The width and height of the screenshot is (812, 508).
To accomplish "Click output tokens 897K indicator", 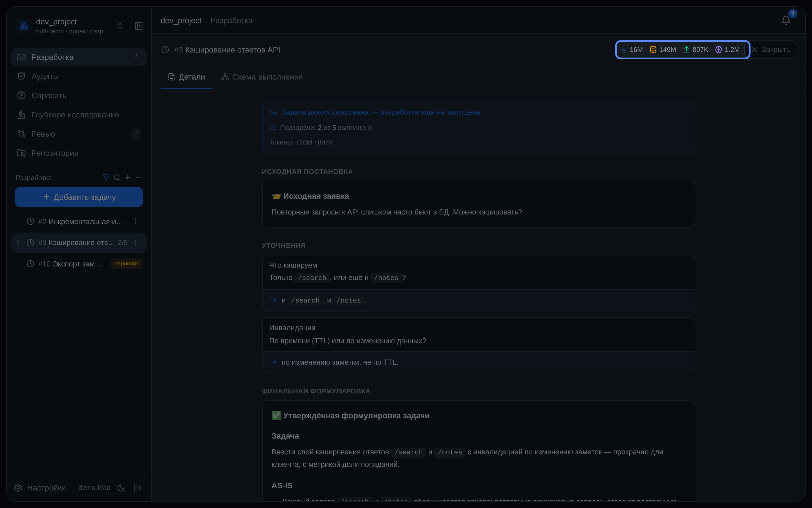I will pos(696,50).
